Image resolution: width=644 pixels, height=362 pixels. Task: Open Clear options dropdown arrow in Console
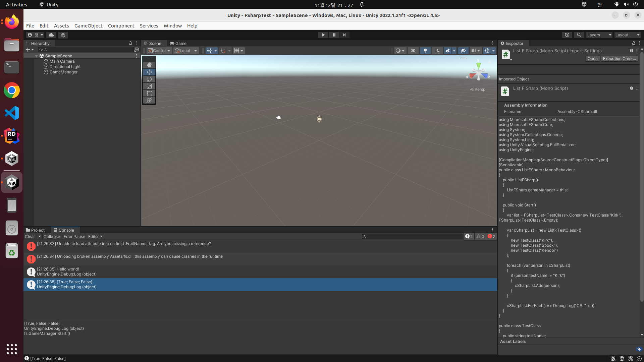(x=40, y=237)
